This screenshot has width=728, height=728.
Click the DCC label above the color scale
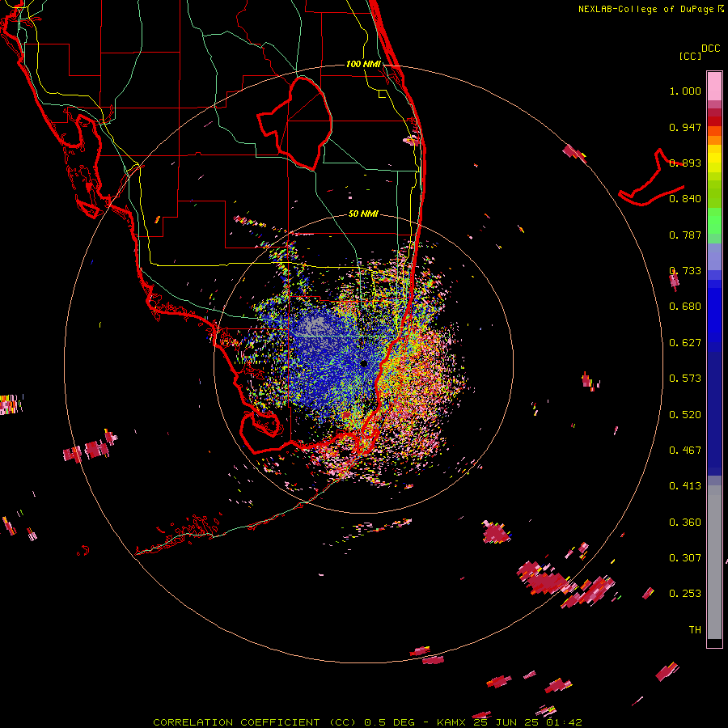(711, 49)
